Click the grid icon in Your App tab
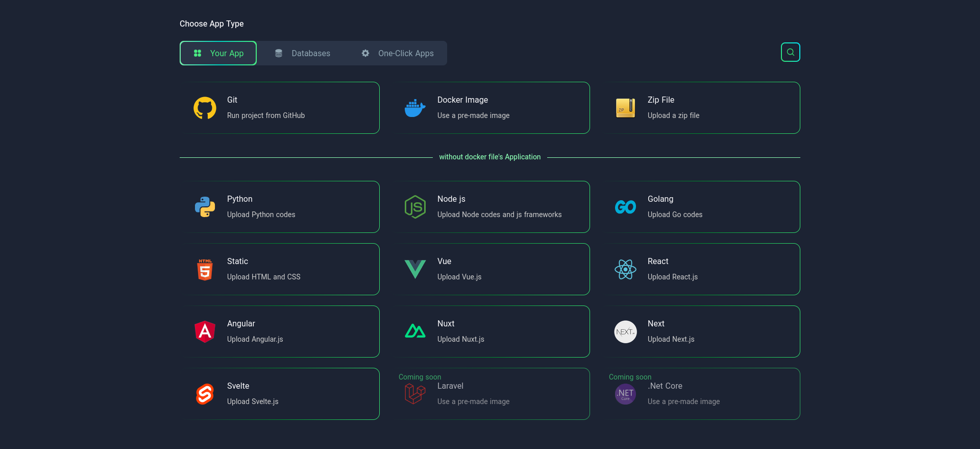This screenshot has width=980, height=449. [198, 53]
